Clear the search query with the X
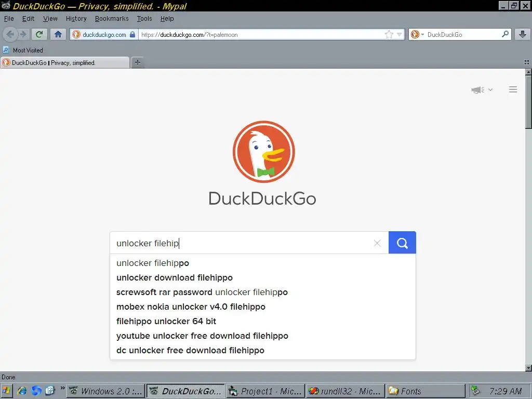Screen dimensions: 532x399 click(x=377, y=243)
